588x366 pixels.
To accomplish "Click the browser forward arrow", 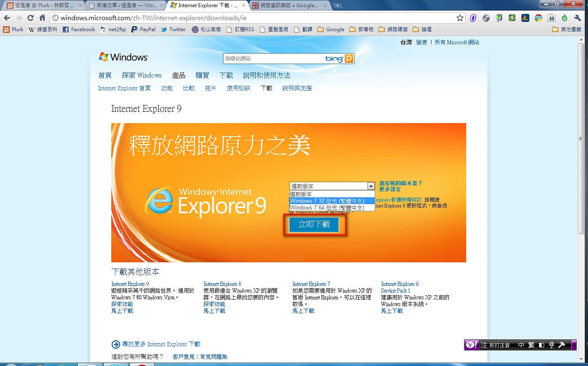I will pos(19,18).
